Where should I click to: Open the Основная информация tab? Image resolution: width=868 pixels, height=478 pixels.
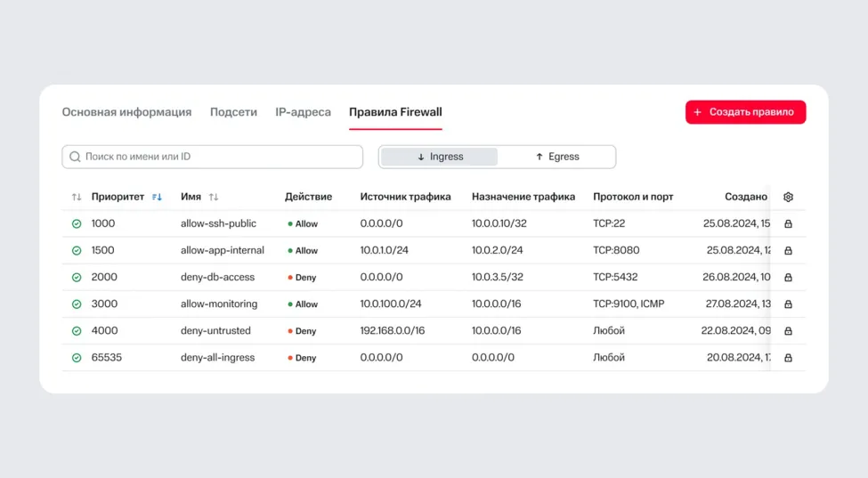(126, 112)
